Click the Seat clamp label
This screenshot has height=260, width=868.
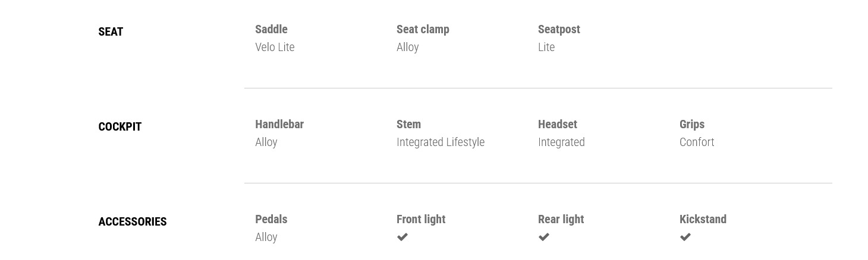423,29
